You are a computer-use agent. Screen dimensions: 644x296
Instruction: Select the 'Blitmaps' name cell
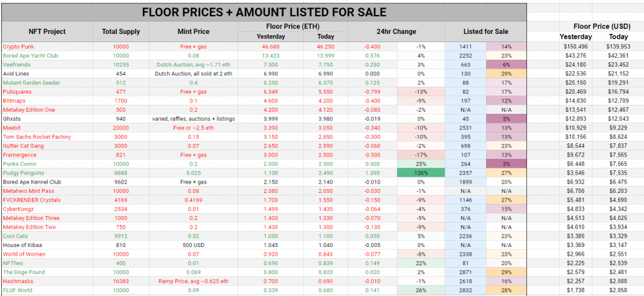coord(47,101)
